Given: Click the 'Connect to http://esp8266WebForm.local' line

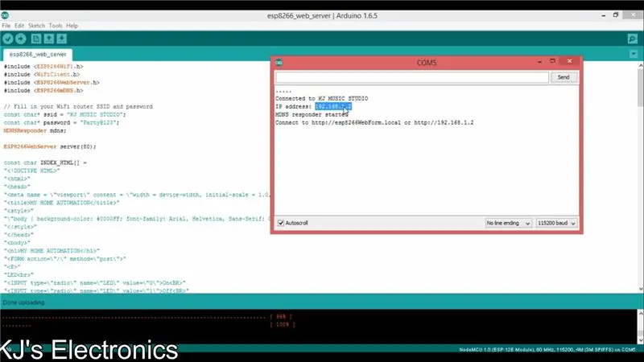Looking at the screenshot, I should click(x=374, y=123).
